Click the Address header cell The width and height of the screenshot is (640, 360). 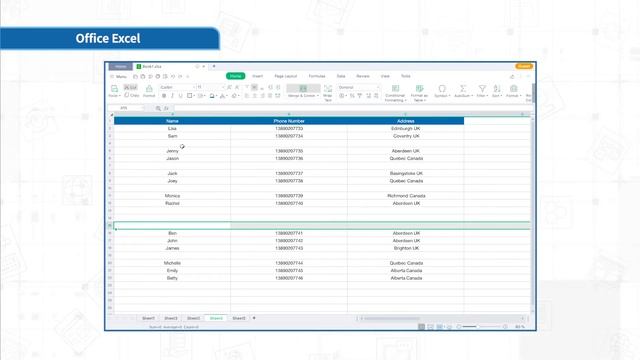point(406,121)
